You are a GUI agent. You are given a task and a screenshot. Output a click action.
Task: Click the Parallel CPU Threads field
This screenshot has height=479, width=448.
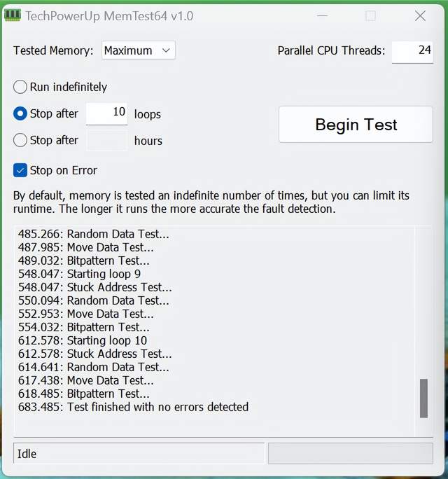pos(412,52)
